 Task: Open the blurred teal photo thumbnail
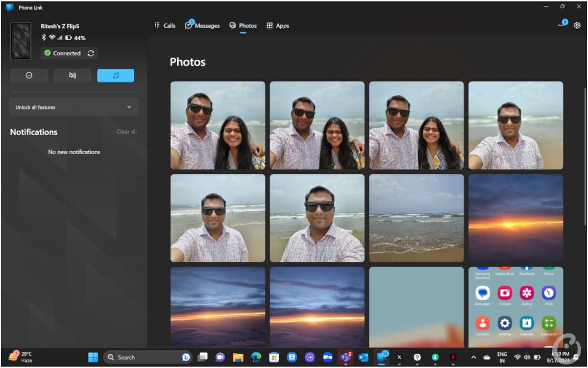pyautogui.click(x=416, y=307)
